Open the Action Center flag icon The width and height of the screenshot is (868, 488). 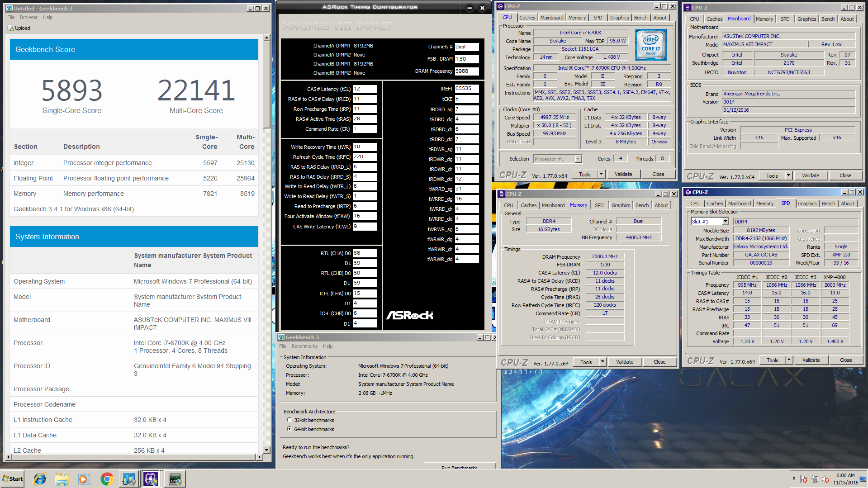pyautogui.click(x=804, y=479)
